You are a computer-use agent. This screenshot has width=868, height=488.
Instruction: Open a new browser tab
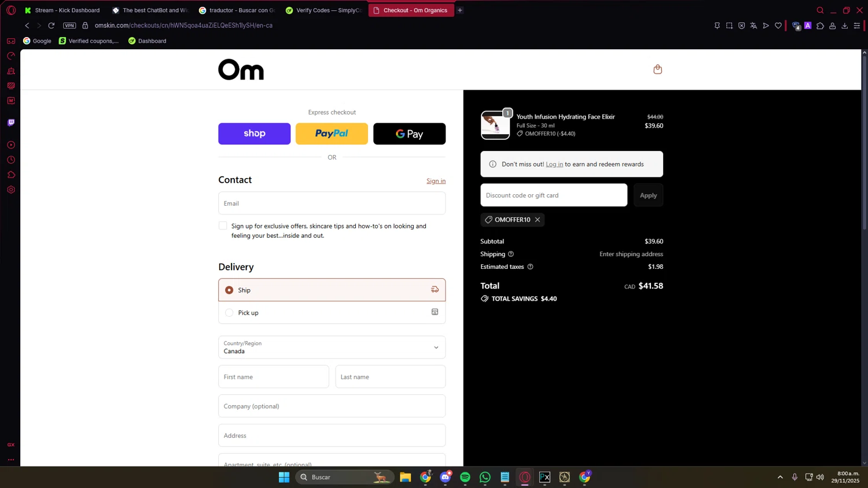tap(460, 10)
